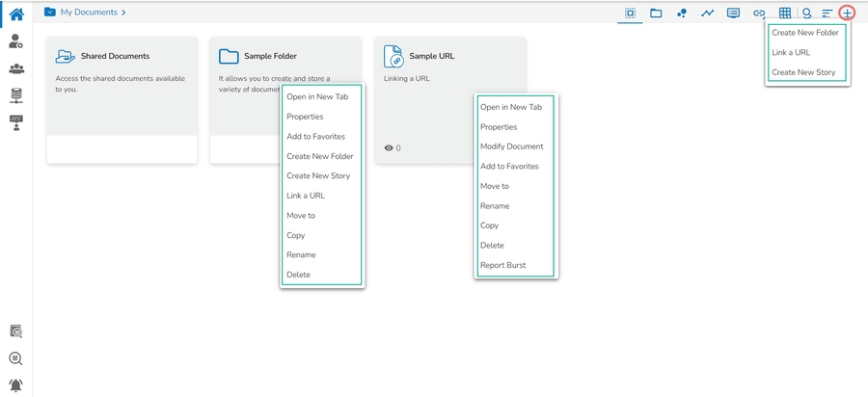Viewport: 868px width, 397px height.
Task: Open the data center database icon
Action: point(15,95)
